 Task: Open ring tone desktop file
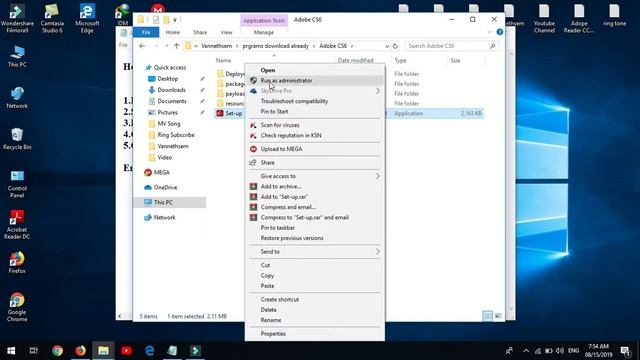coord(614,16)
